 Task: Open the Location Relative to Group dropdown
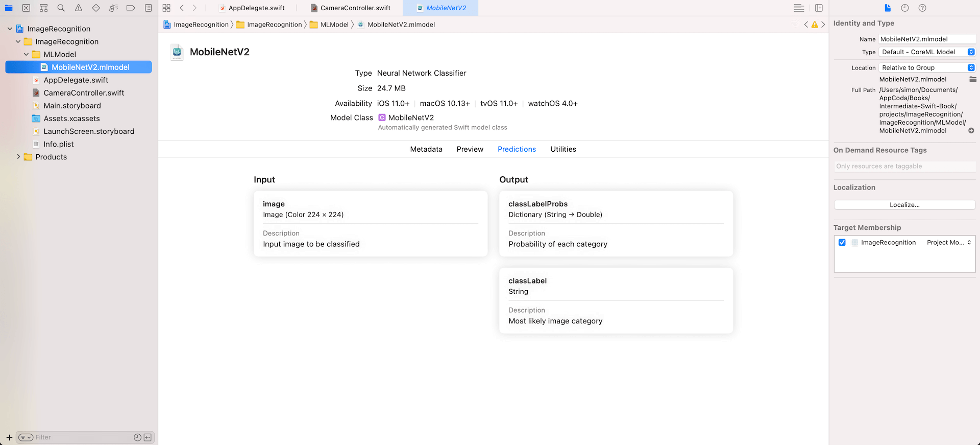pyautogui.click(x=927, y=67)
